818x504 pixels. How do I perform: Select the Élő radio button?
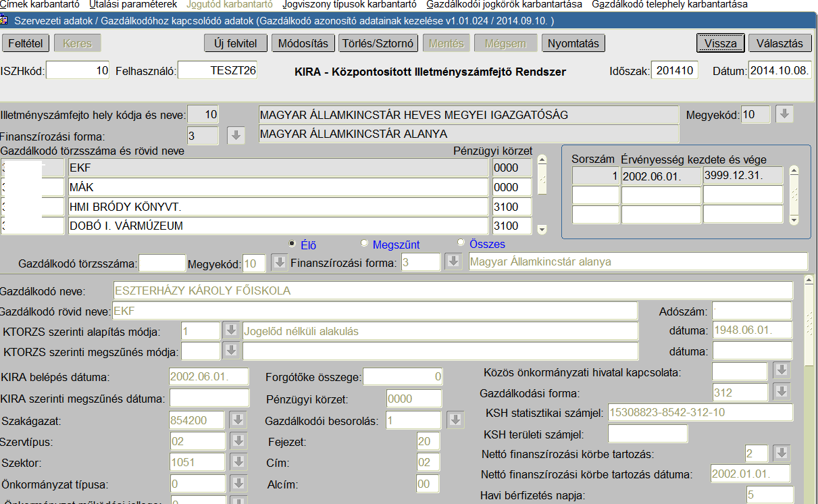pos(292,243)
